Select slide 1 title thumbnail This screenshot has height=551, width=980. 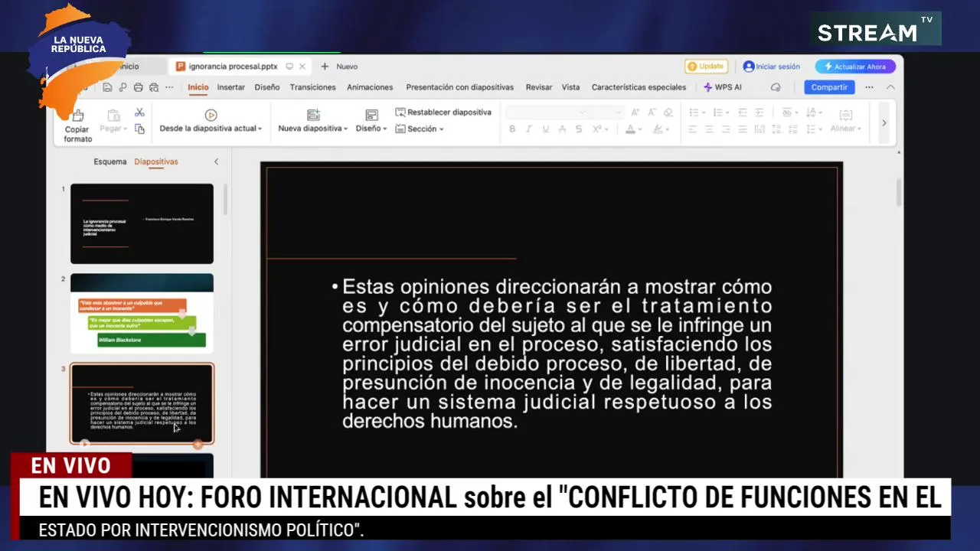[142, 223]
